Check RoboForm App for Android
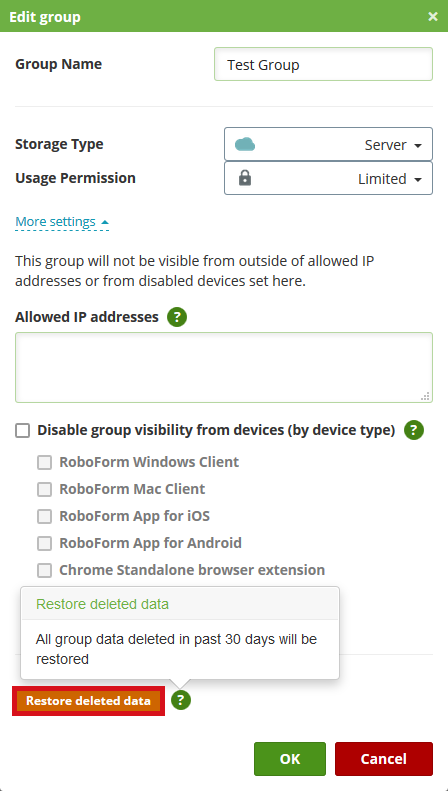Image resolution: width=448 pixels, height=791 pixels. 44,543
